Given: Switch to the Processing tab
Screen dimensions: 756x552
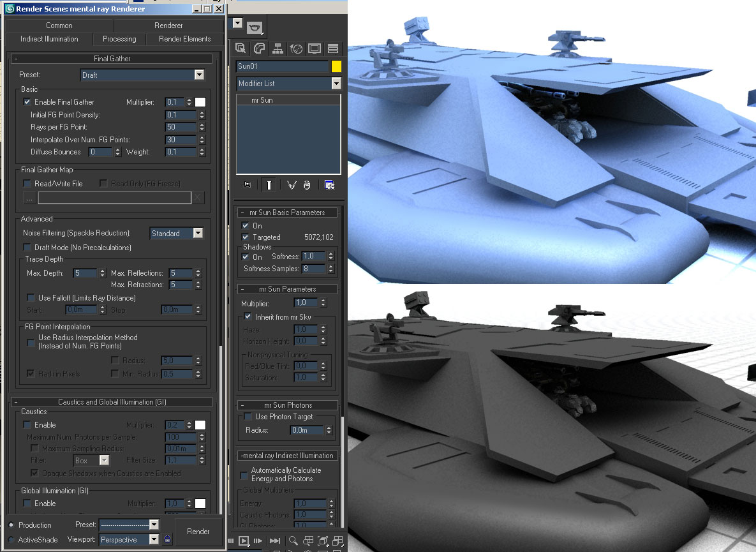Looking at the screenshot, I should [x=119, y=39].
